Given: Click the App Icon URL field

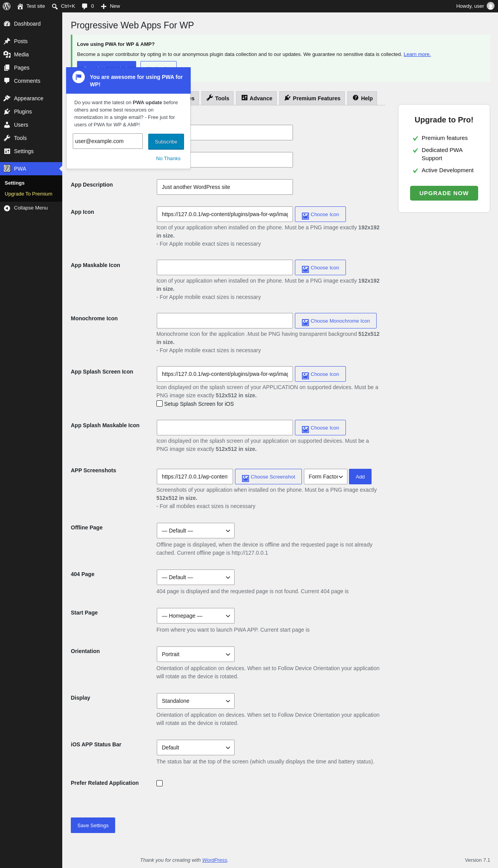Looking at the screenshot, I should [225, 214].
